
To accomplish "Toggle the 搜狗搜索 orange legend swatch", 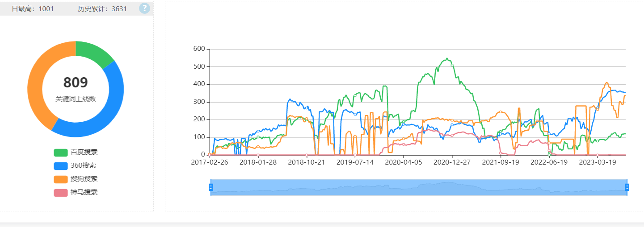I will (x=61, y=179).
